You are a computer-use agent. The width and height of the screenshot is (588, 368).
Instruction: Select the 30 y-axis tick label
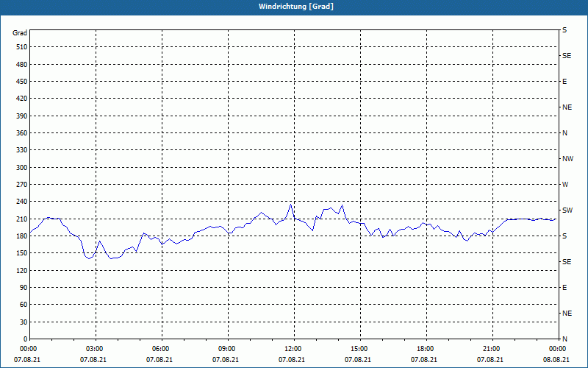24,322
